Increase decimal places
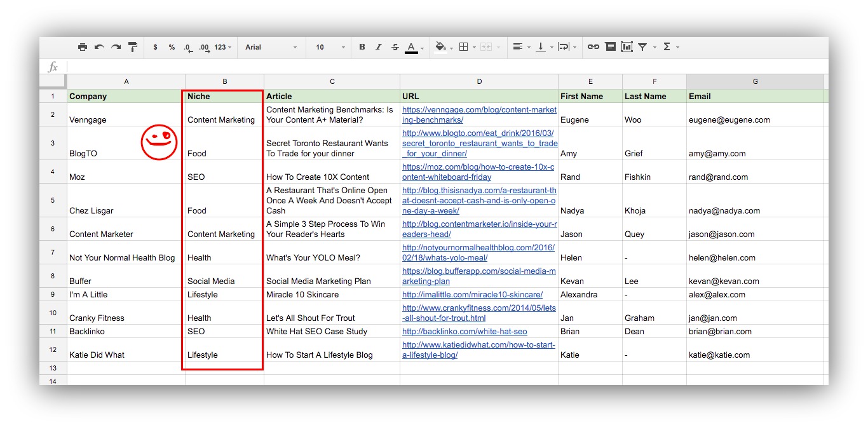 click(204, 48)
